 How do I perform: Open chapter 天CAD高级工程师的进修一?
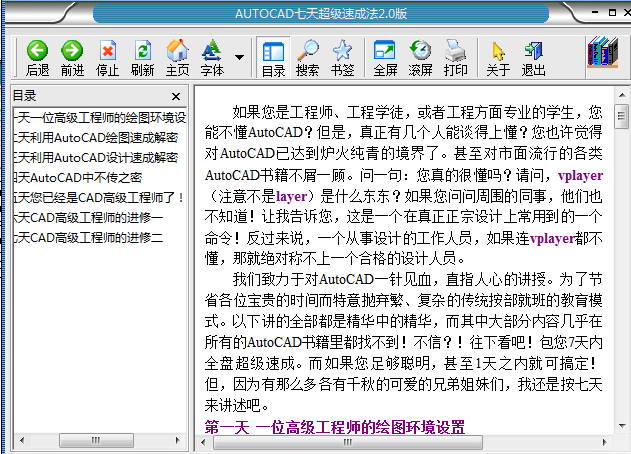(x=89, y=218)
